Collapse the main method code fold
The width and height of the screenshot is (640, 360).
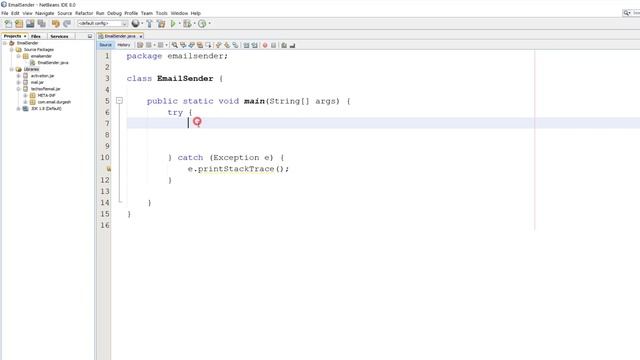tap(119, 100)
